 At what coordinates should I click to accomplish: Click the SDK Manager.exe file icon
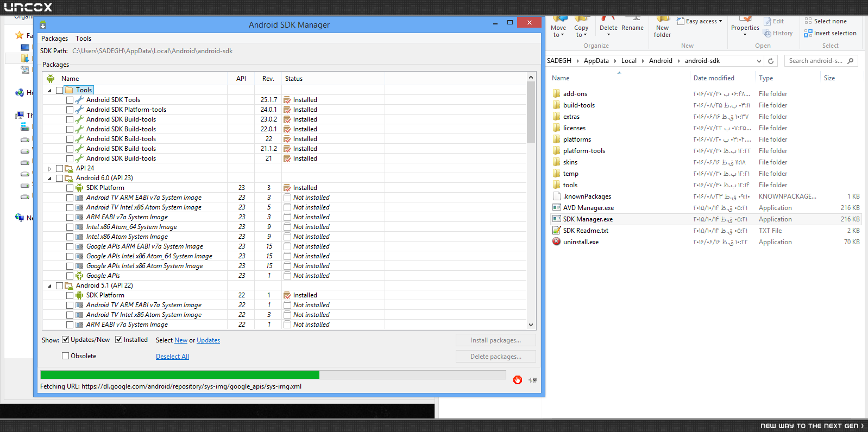pyautogui.click(x=556, y=219)
